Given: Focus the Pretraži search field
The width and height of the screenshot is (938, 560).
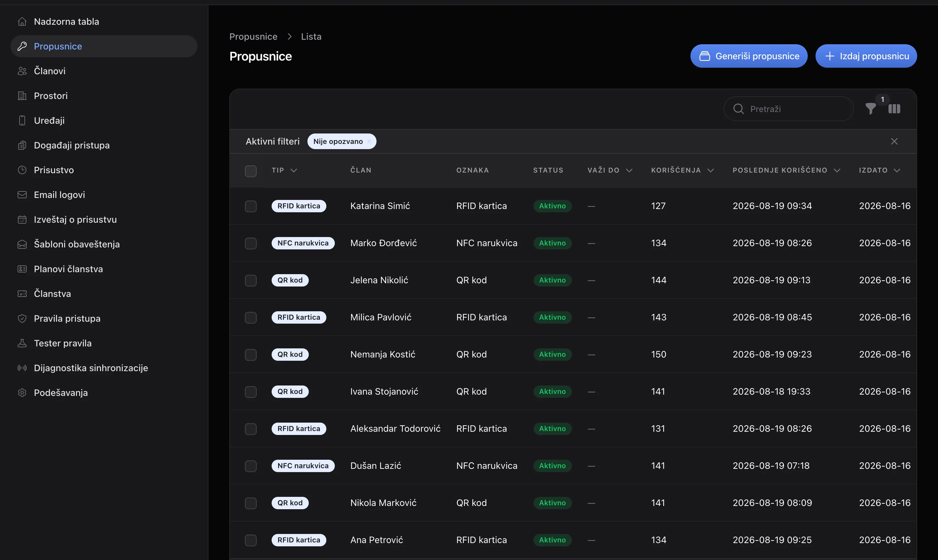Looking at the screenshot, I should coord(789,109).
